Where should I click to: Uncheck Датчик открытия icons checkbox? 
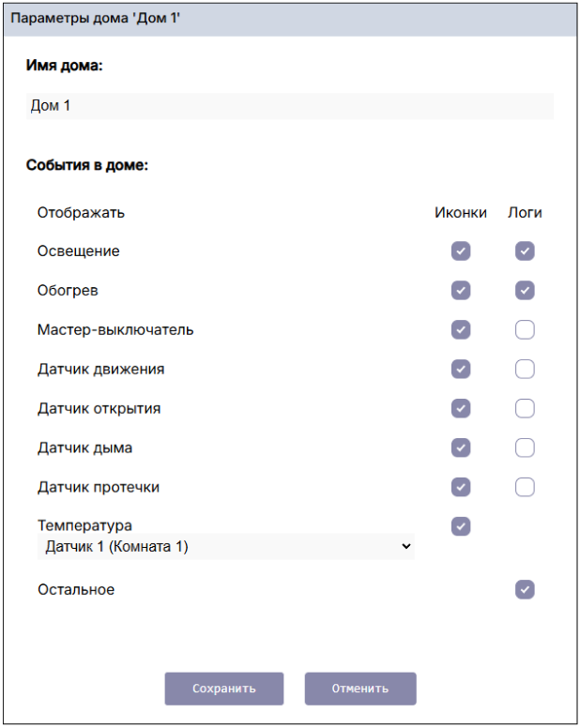pos(460,409)
